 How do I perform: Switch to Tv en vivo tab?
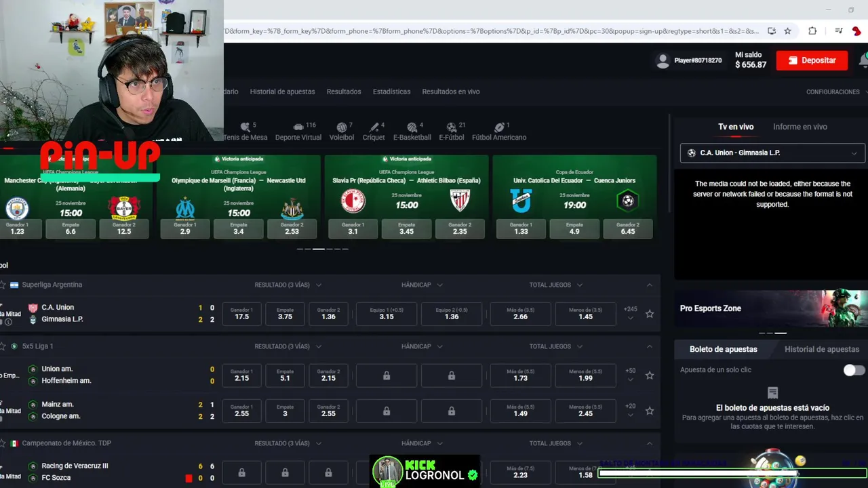pyautogui.click(x=736, y=127)
